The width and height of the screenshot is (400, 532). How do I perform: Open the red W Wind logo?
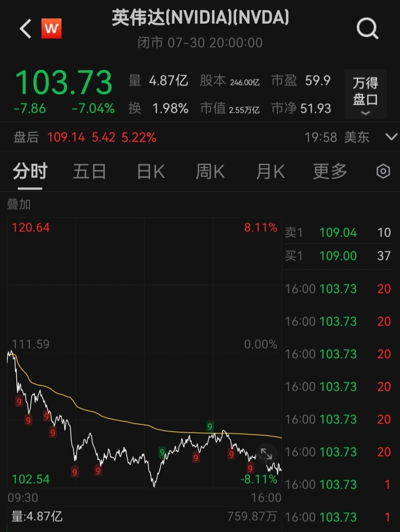tap(51, 28)
